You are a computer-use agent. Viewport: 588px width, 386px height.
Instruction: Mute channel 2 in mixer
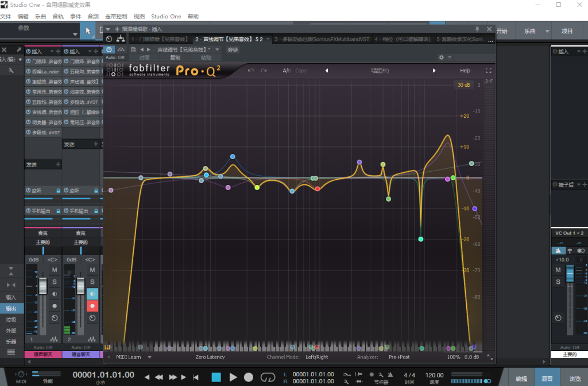click(x=92, y=270)
